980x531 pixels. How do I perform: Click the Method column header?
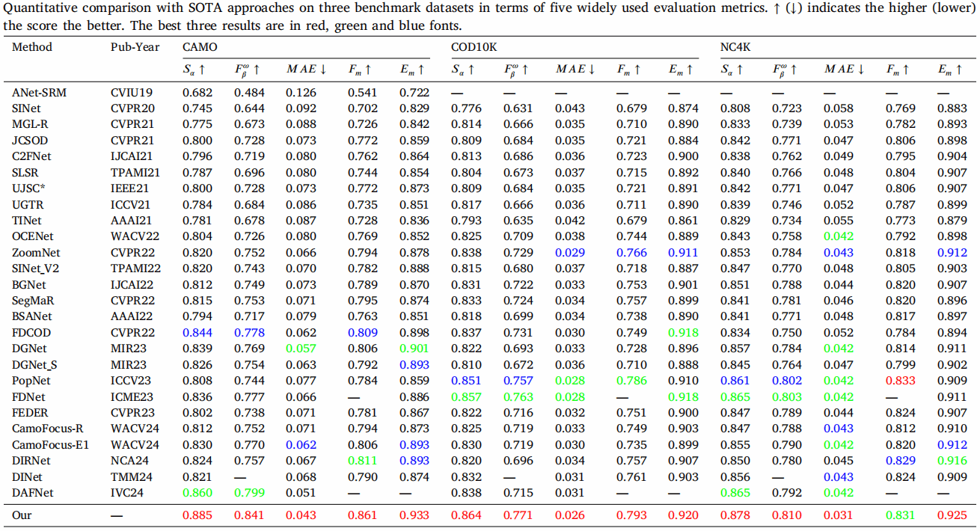32,47
